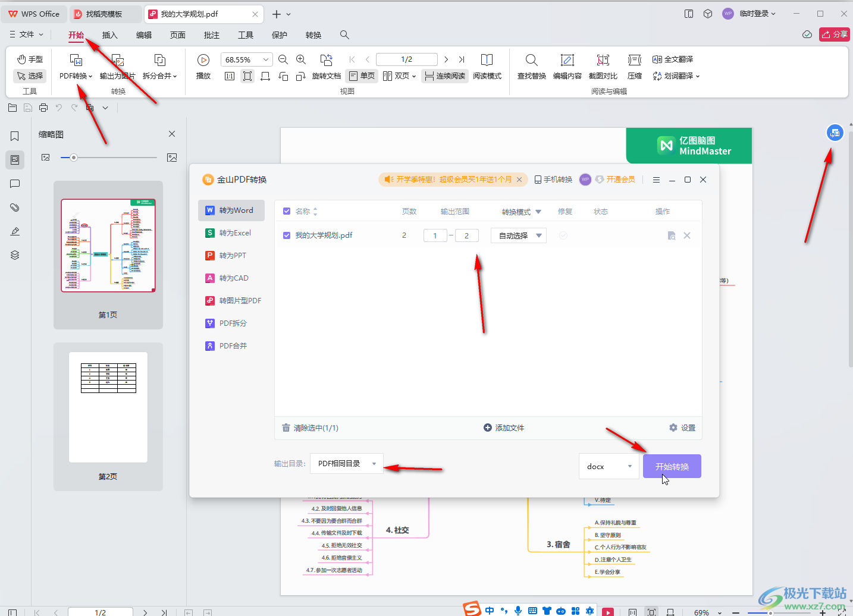Select PDF合并 in converter sidebar
This screenshot has height=616, width=853.
[x=231, y=346]
